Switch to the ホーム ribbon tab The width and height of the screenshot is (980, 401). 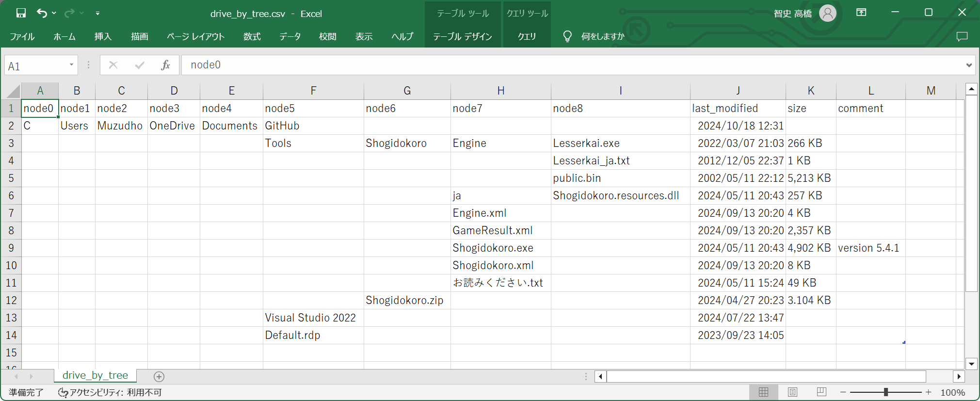[x=64, y=36]
